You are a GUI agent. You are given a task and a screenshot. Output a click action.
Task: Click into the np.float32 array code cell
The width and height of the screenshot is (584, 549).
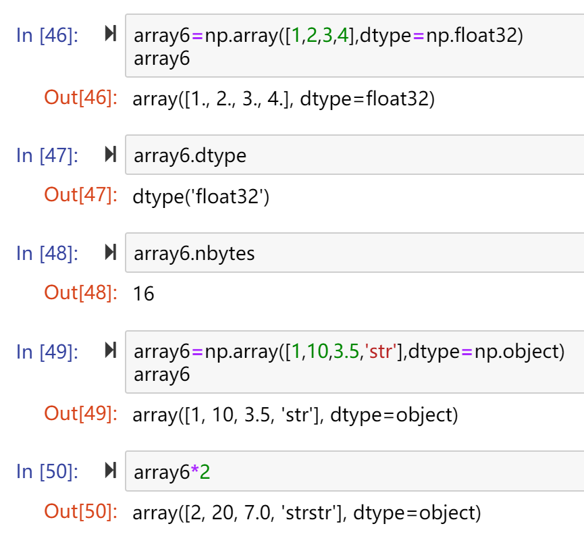point(355,45)
